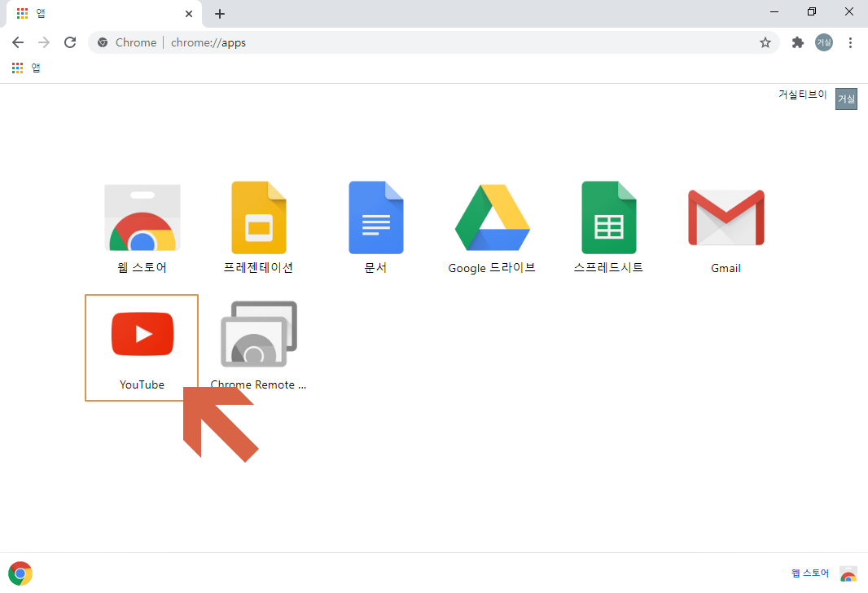868x593 pixels.
Task: Reload the current page
Action: [x=70, y=42]
